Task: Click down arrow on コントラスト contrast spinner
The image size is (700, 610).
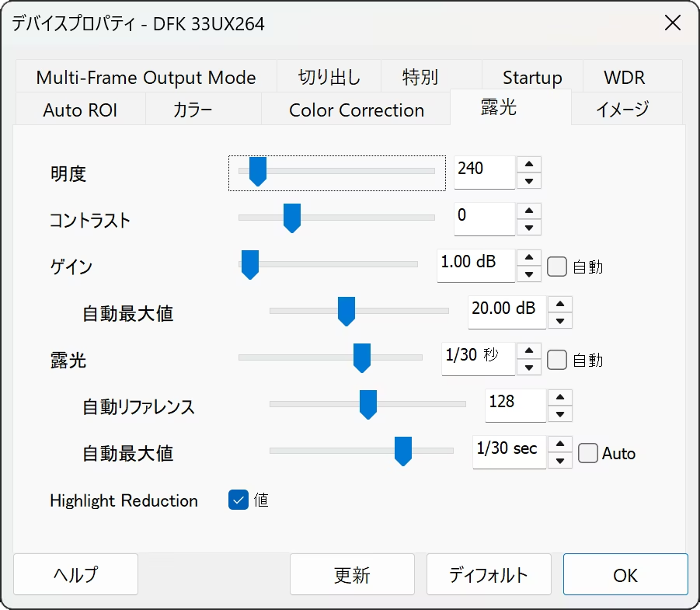Action: 529,228
